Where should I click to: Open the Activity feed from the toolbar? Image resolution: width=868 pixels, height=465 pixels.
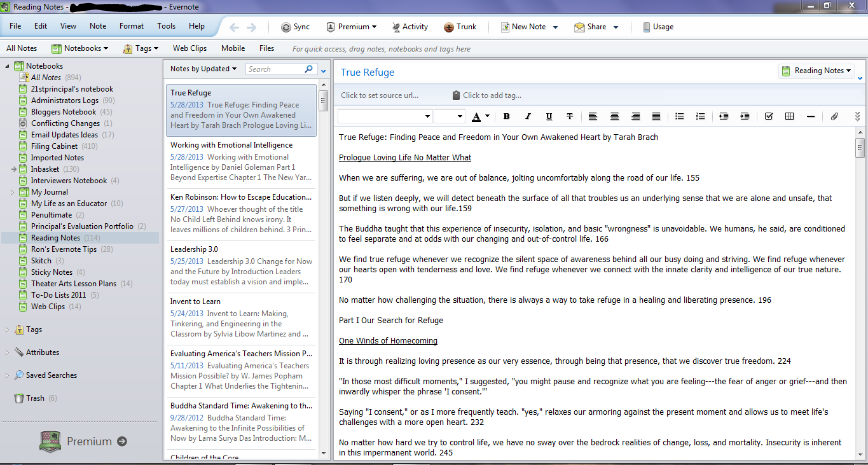(x=409, y=27)
